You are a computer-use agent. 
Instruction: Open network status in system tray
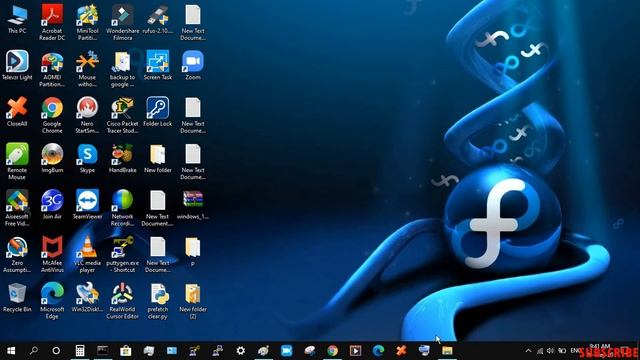click(540, 351)
